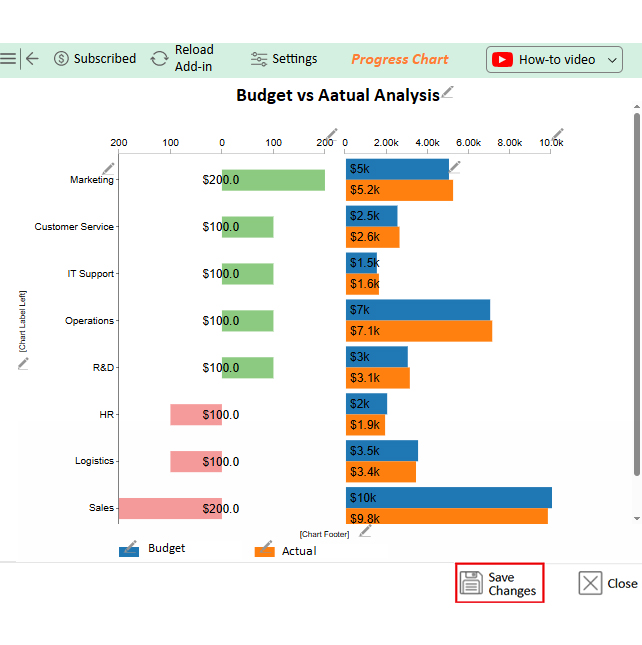642x645 pixels.
Task: Edit the left axis via pencil icon
Action: pyautogui.click(x=331, y=134)
